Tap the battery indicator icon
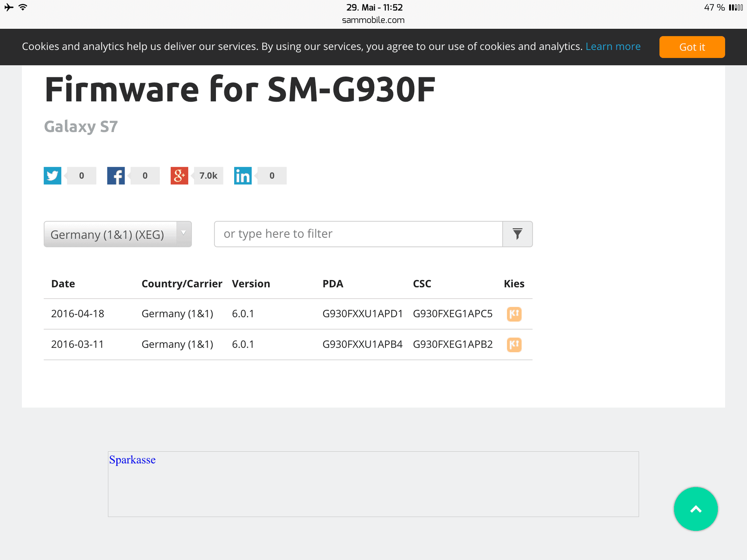The width and height of the screenshot is (747, 560). [x=736, y=7]
